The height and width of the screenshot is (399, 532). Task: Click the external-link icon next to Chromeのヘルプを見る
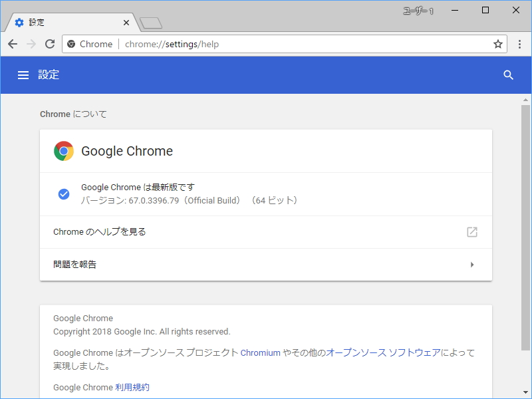(x=472, y=232)
